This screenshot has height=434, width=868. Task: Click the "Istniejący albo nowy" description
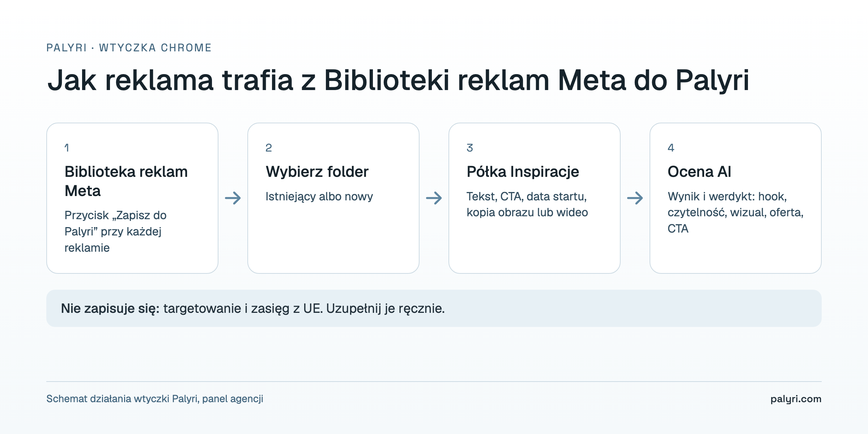(x=319, y=196)
